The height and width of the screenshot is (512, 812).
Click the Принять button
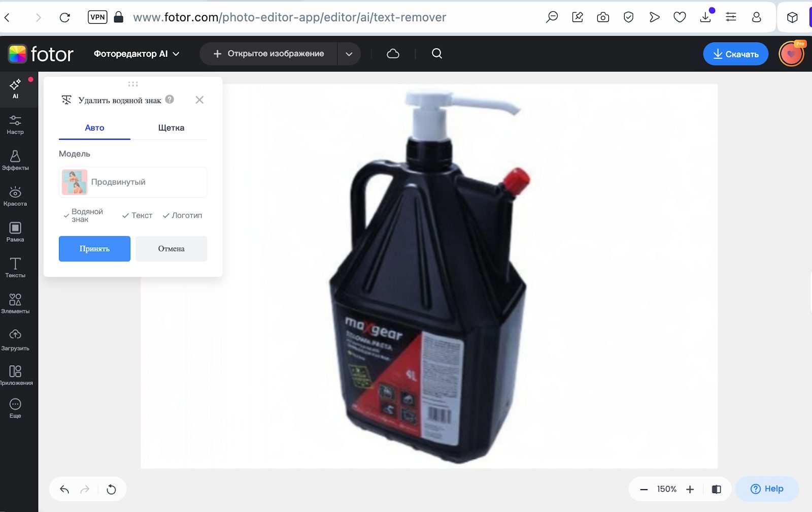pos(94,249)
